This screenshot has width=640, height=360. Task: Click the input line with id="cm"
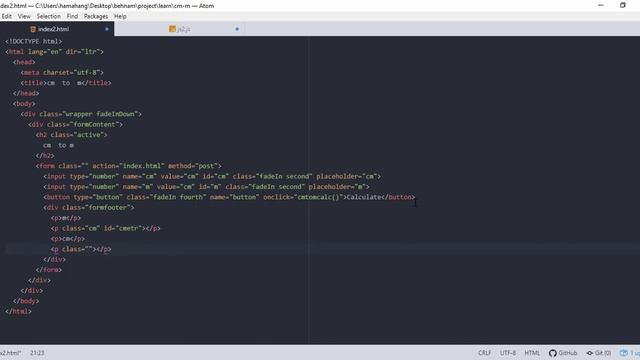tap(212, 176)
